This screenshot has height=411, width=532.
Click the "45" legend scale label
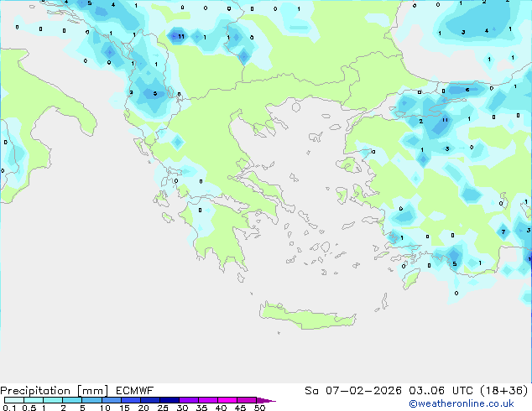tap(240, 408)
